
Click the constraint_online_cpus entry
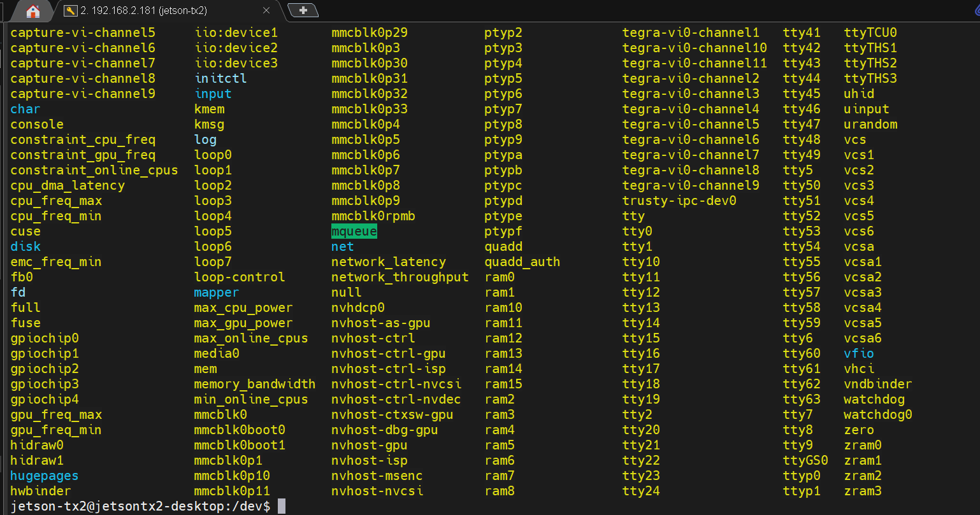coord(94,170)
